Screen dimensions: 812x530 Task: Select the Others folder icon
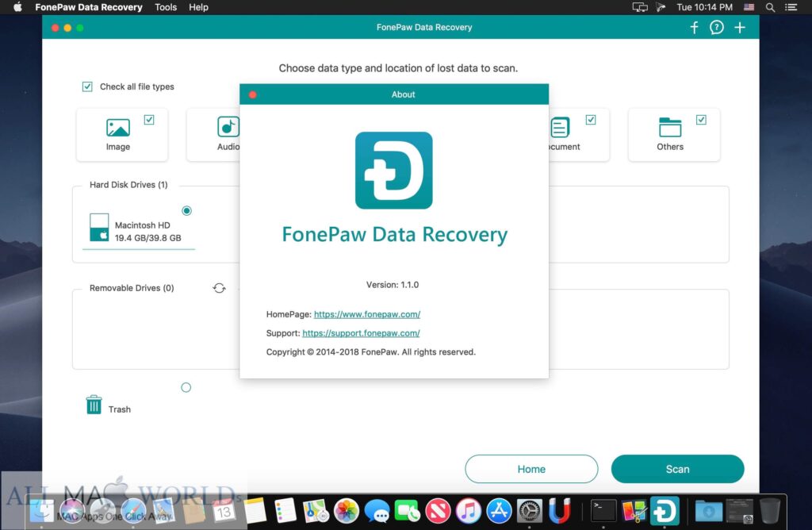coord(670,128)
